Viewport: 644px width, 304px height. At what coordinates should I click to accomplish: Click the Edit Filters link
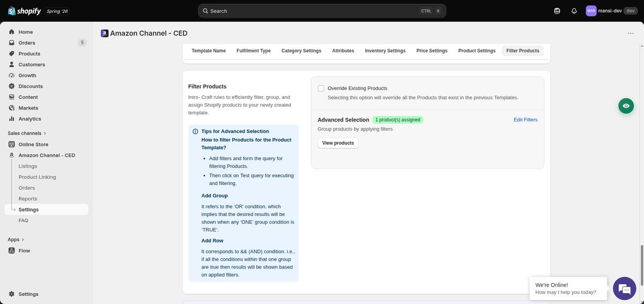[x=525, y=120]
